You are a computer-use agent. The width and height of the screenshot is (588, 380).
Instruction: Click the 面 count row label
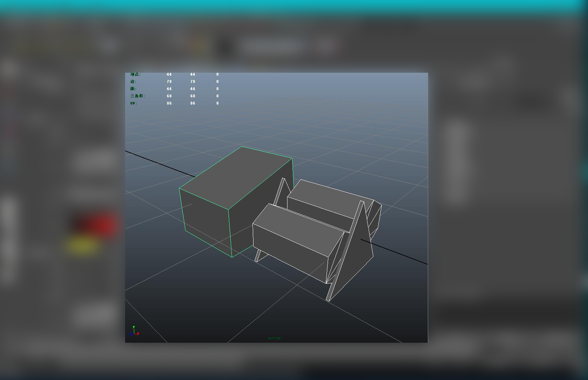click(133, 89)
